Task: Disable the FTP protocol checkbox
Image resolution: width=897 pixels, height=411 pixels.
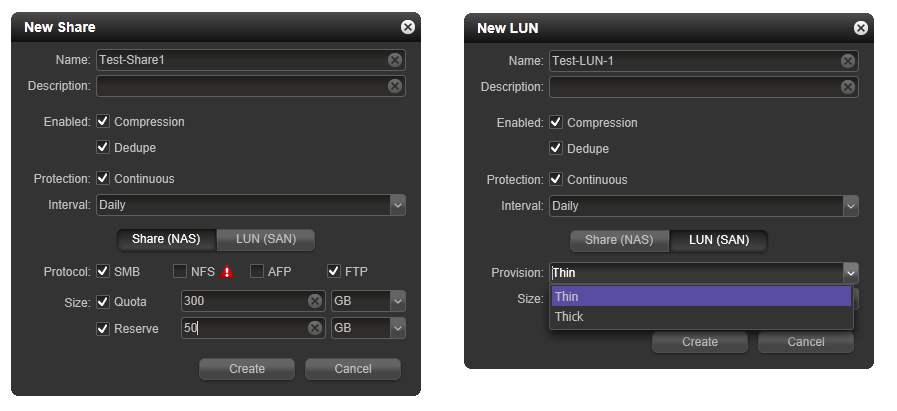Action: (334, 271)
